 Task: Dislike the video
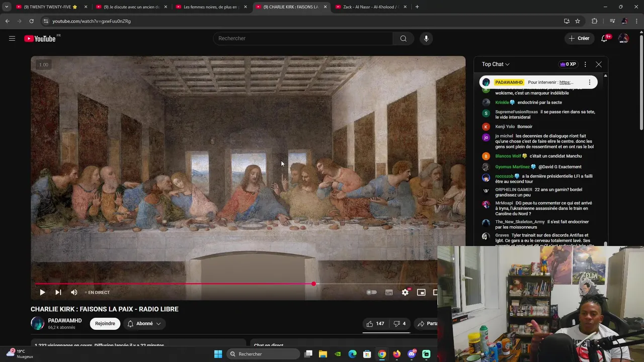(399, 324)
